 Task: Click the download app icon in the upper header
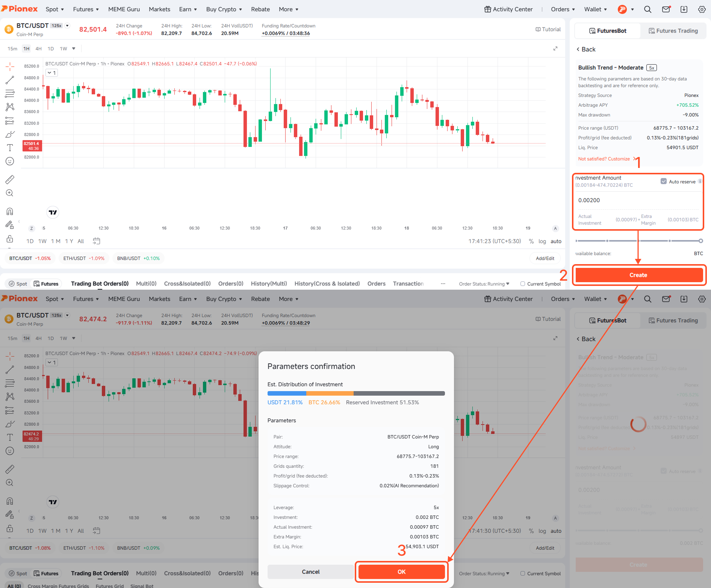click(684, 9)
